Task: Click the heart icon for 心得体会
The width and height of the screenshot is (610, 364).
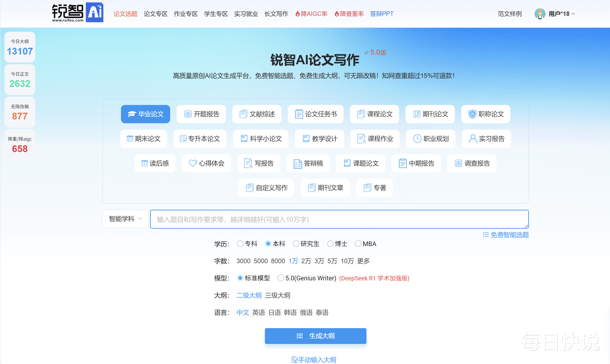Action: [x=193, y=163]
